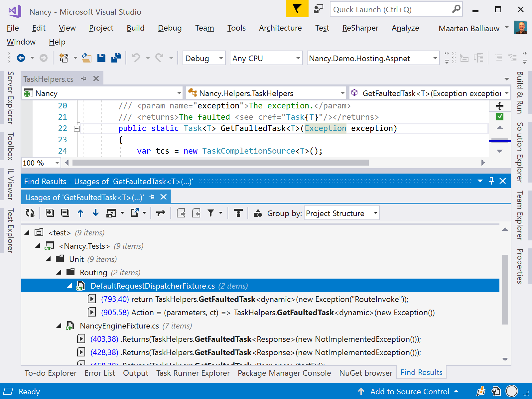Switch to the NuGet browser tab
The width and height of the screenshot is (532, 399).
[366, 373]
